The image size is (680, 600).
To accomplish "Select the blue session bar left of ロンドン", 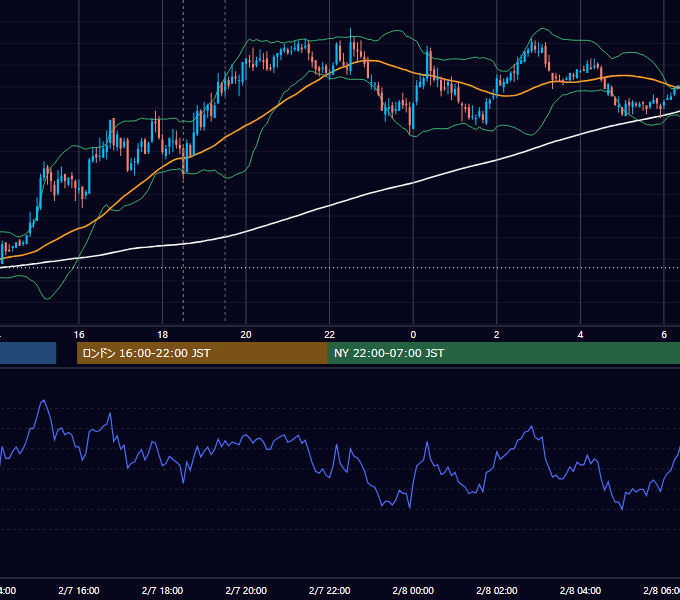I will (x=28, y=353).
